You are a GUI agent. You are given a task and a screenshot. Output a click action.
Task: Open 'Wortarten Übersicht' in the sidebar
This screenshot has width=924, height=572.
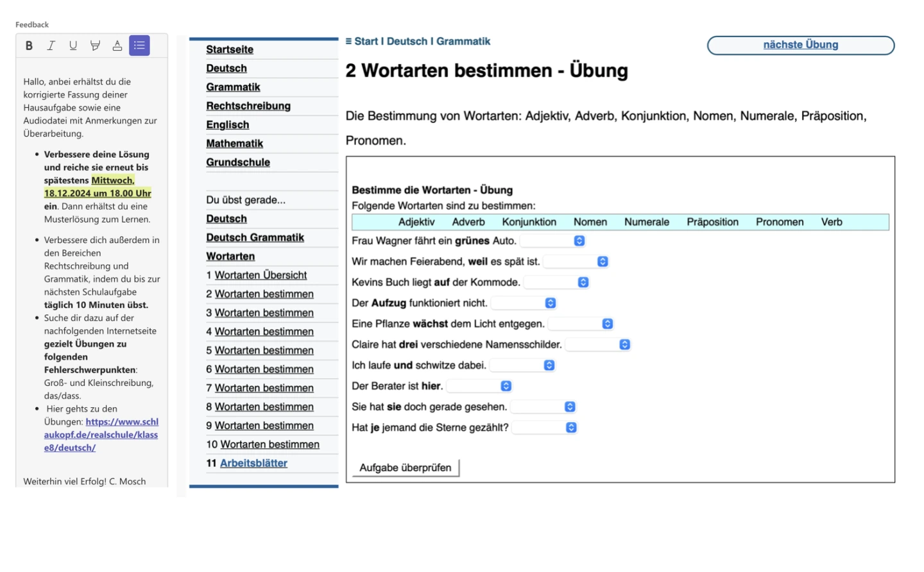(261, 275)
